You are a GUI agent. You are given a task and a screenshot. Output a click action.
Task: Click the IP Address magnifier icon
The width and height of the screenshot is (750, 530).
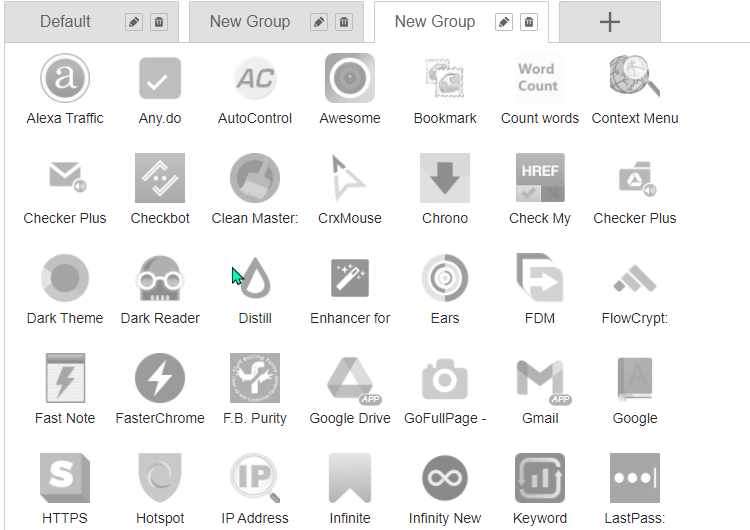(x=255, y=478)
